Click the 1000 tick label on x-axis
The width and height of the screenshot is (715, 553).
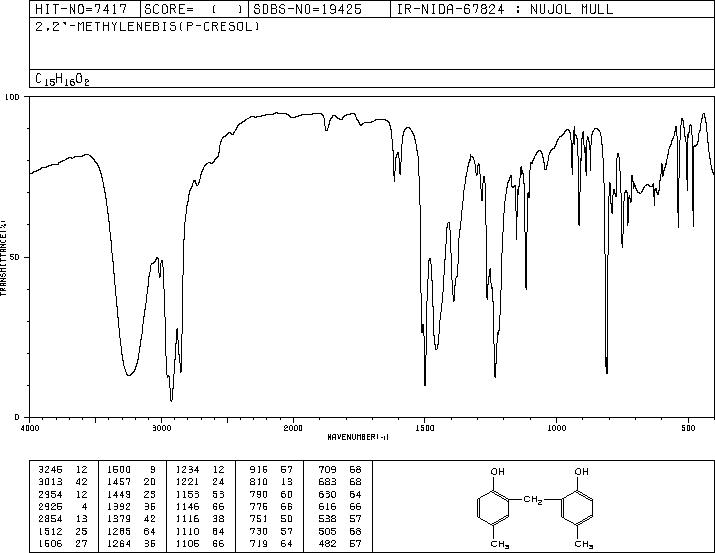[556, 428]
